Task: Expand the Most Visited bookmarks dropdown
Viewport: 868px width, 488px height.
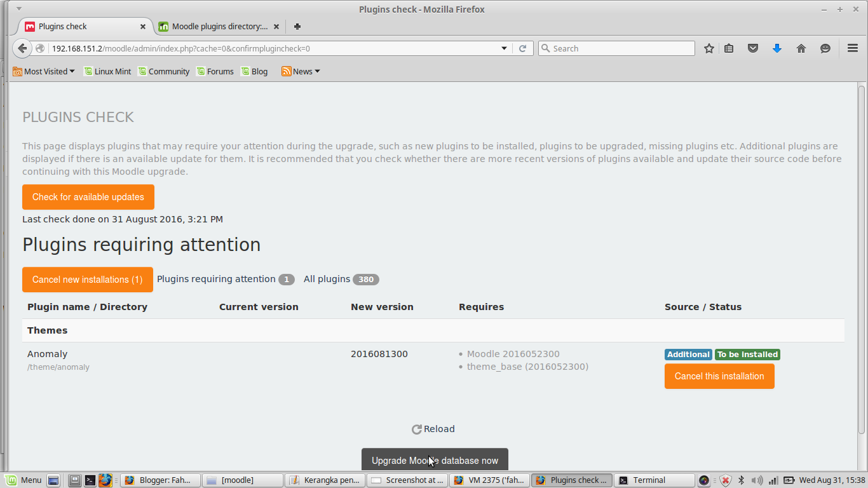Action: [43, 71]
